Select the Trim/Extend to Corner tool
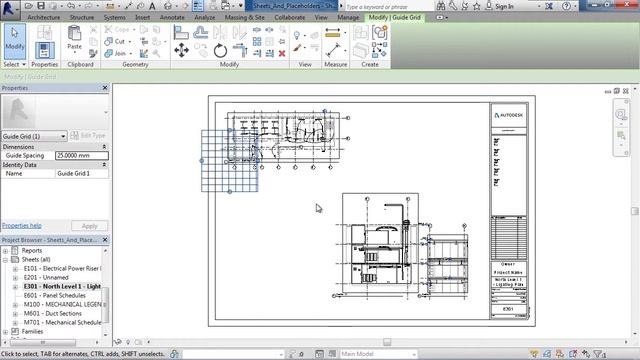The image size is (640, 360). (240, 51)
